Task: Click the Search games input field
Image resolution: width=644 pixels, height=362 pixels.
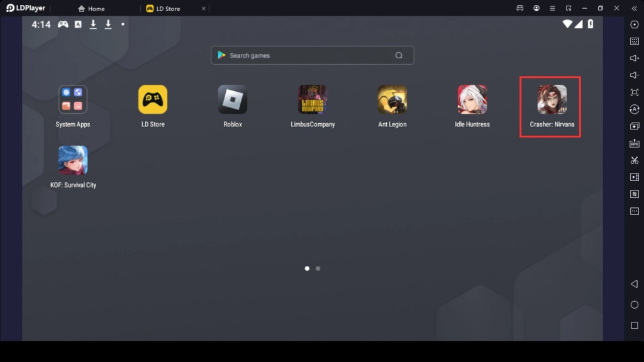Action: 308,55
